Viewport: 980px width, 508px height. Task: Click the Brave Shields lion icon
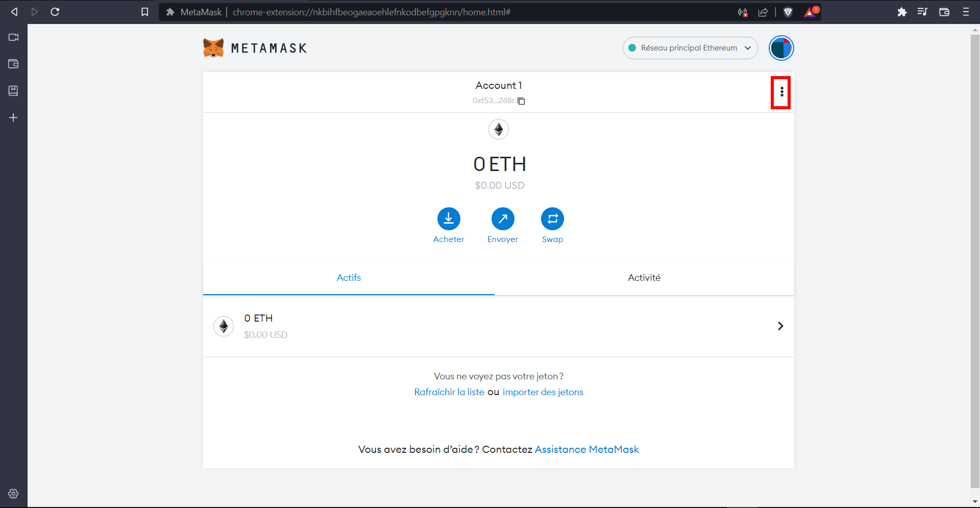point(788,12)
